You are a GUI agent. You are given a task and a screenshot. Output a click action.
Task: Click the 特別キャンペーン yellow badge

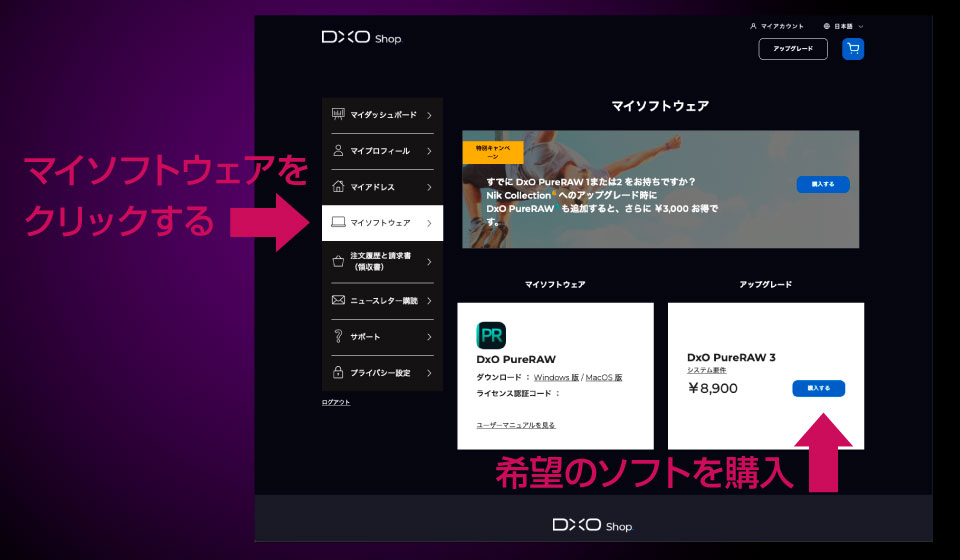(493, 152)
